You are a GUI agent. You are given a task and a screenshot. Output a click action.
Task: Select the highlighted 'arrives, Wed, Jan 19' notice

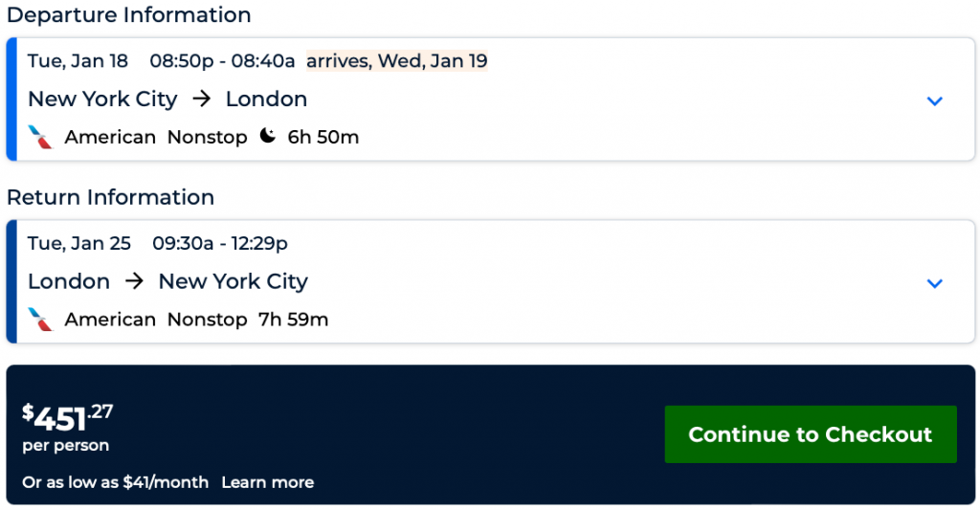[x=396, y=61]
